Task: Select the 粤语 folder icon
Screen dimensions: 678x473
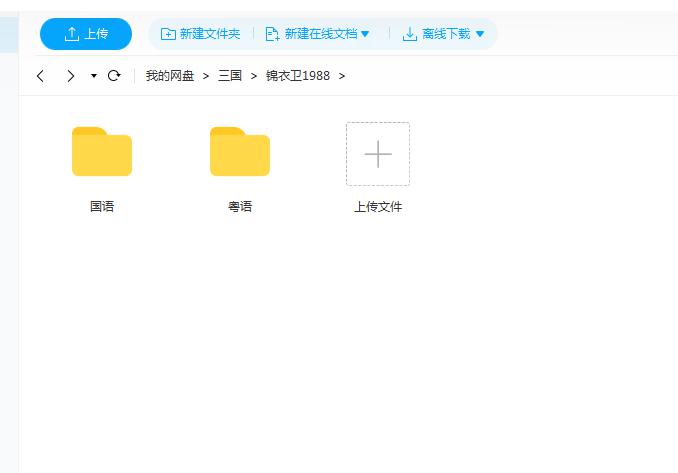Action: (240, 151)
